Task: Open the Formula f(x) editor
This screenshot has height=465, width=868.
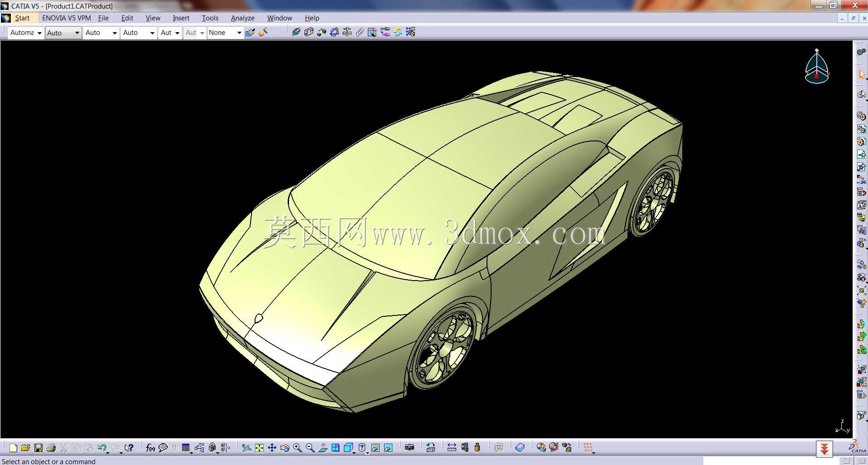Action: coord(150,448)
